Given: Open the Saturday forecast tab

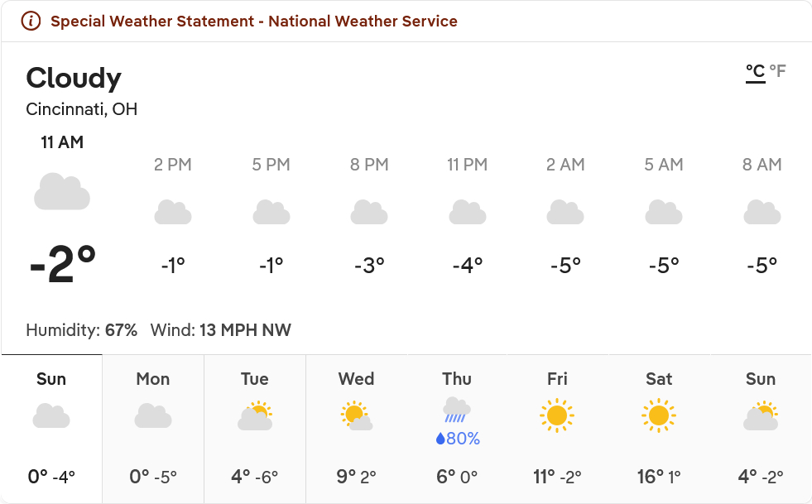Looking at the screenshot, I should pos(659,429).
